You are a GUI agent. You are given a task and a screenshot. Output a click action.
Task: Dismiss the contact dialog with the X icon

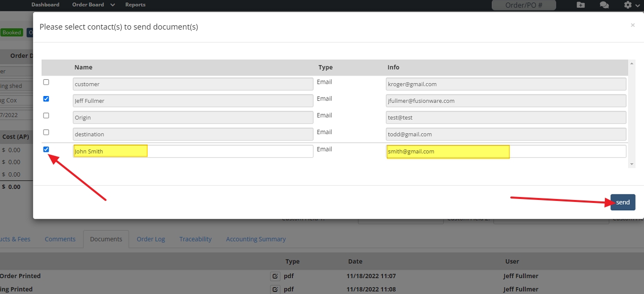[x=633, y=25]
